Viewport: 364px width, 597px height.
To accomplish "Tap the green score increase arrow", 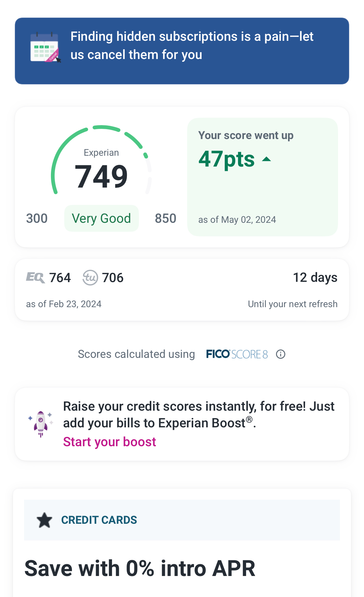I will tap(266, 159).
